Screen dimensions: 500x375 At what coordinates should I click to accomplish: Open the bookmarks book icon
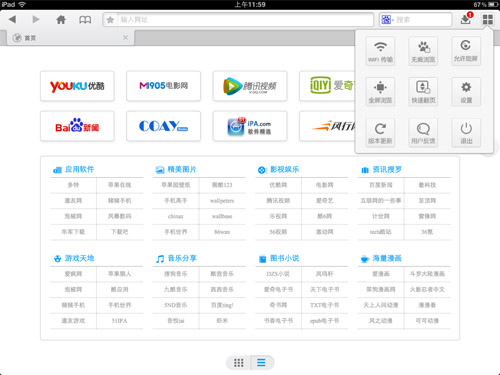coord(85,20)
